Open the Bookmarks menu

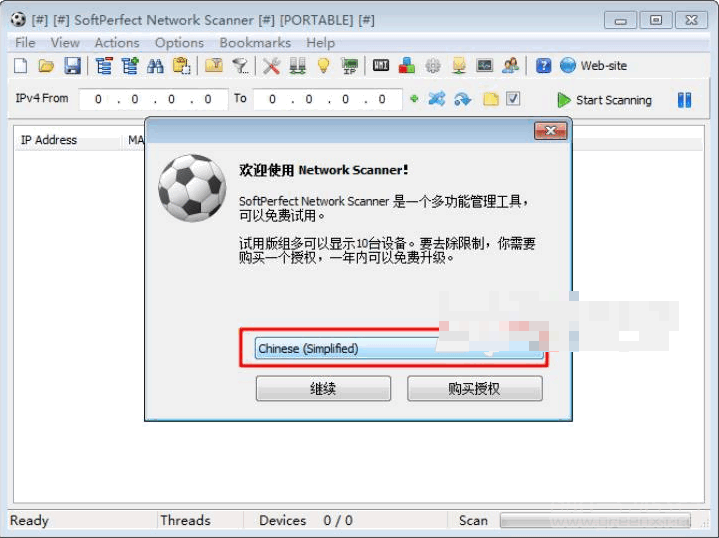pos(255,43)
